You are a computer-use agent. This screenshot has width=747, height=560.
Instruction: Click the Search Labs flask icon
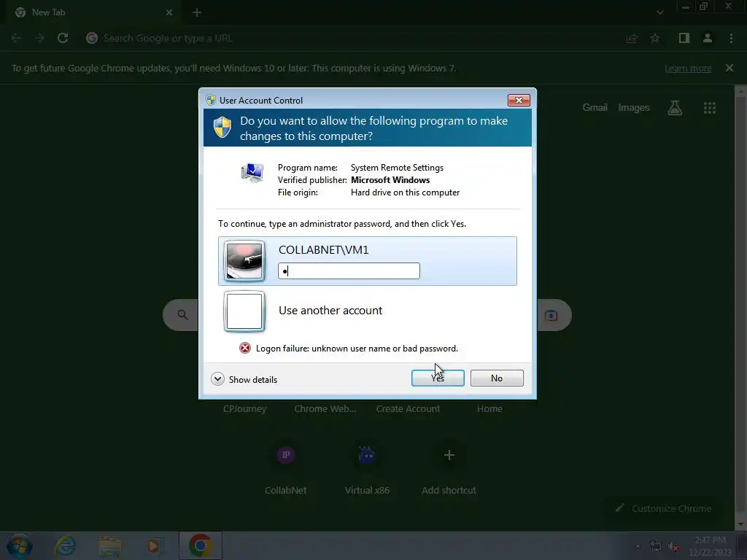tap(675, 108)
